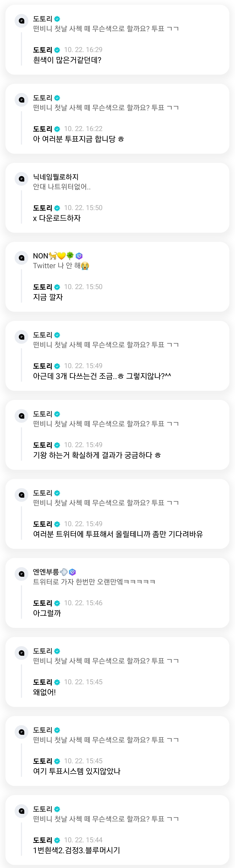Click the verified checkmark on the 16:29 reply
The height and width of the screenshot is (868, 235).
click(x=57, y=50)
